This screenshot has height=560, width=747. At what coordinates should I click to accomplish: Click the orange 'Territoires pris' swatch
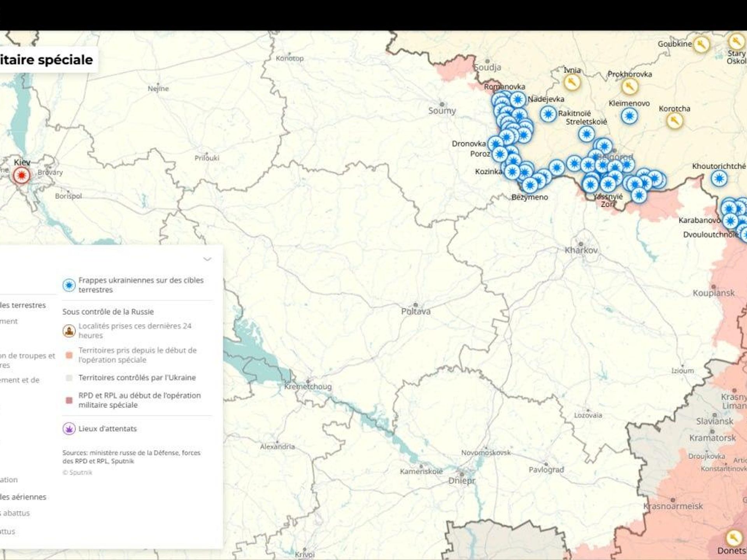pyautogui.click(x=69, y=355)
